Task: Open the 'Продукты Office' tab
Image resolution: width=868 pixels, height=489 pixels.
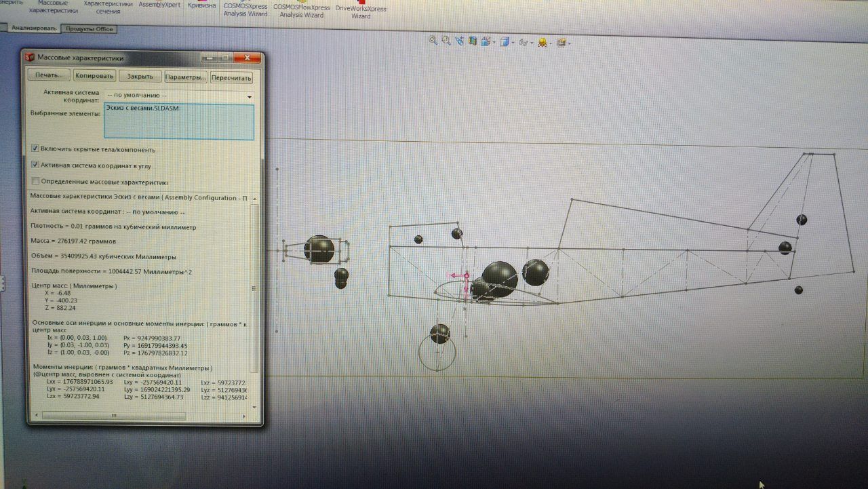Action: (89, 29)
